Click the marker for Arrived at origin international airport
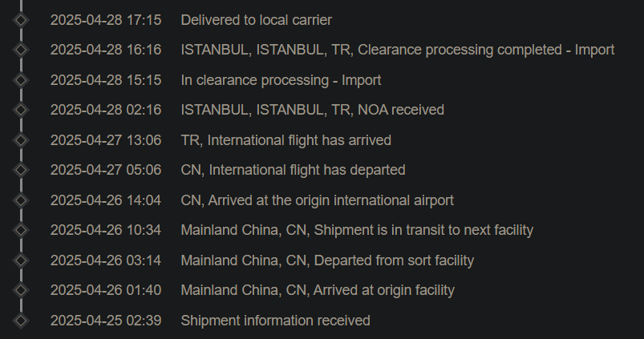The image size is (644, 339). (21, 200)
